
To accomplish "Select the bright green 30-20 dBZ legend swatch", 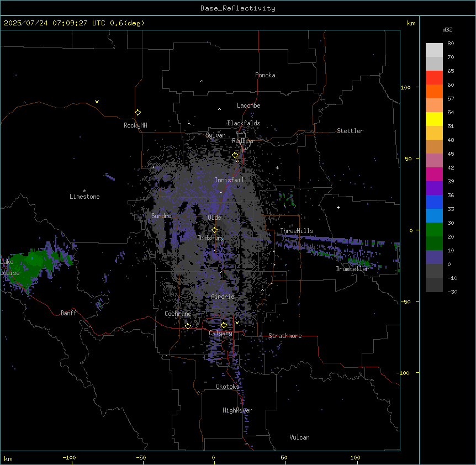I will tap(434, 230).
